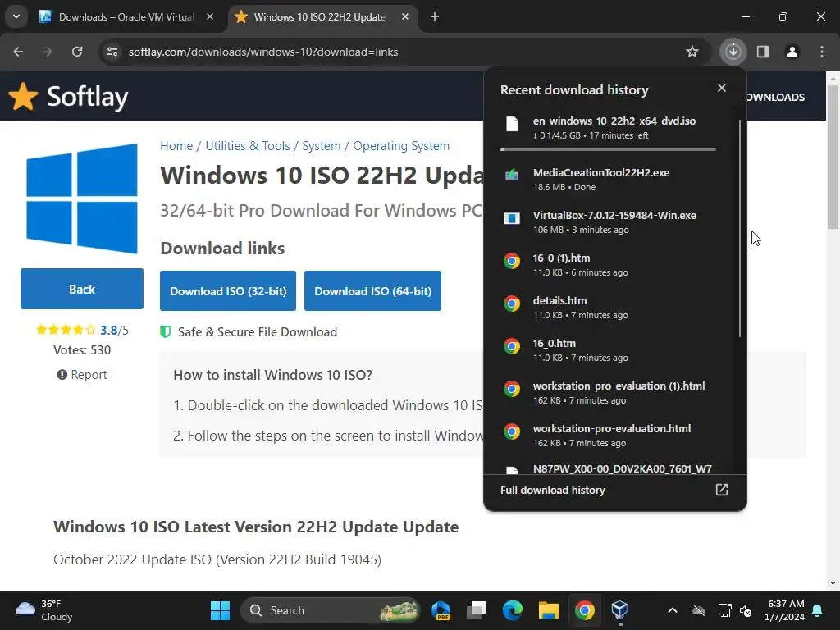Screen dimensions: 840x630
Task: Click the Chrome icon beside workstation-pro-evaluation.html
Action: tap(512, 431)
